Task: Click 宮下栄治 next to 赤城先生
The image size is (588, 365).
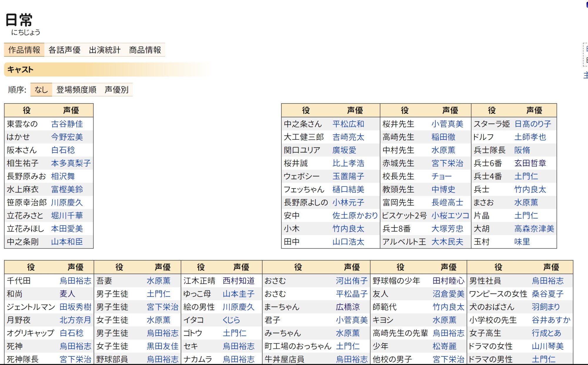Action: [x=447, y=163]
